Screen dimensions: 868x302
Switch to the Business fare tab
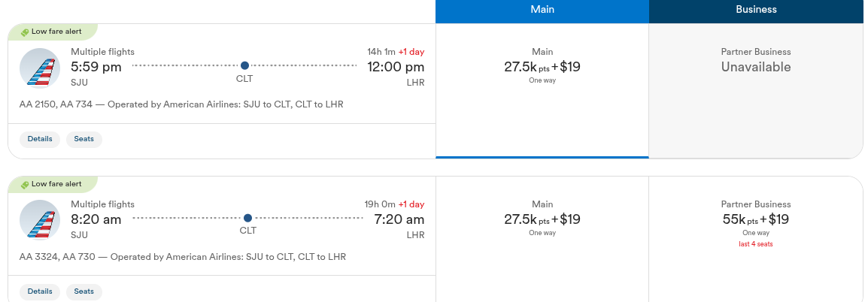click(x=756, y=10)
